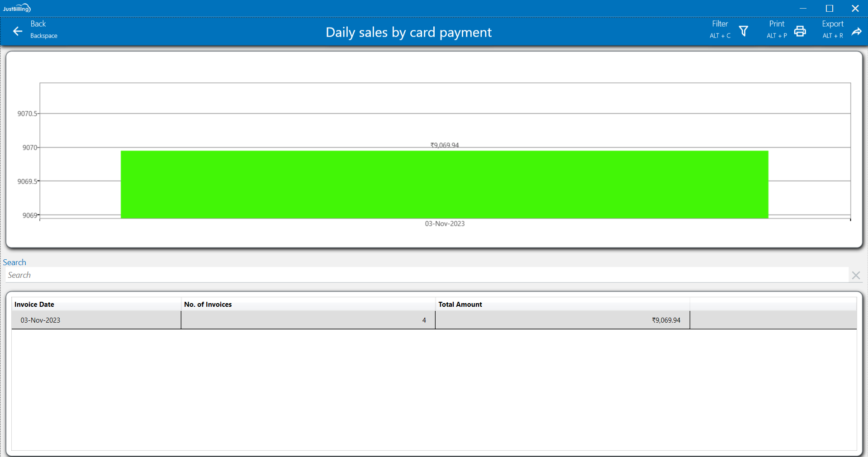Click the Back arrow icon
Image resolution: width=868 pixels, height=457 pixels.
tap(18, 31)
